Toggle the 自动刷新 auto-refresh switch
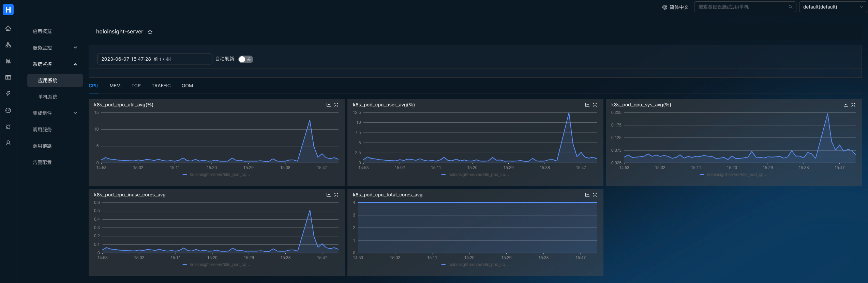 (245, 59)
